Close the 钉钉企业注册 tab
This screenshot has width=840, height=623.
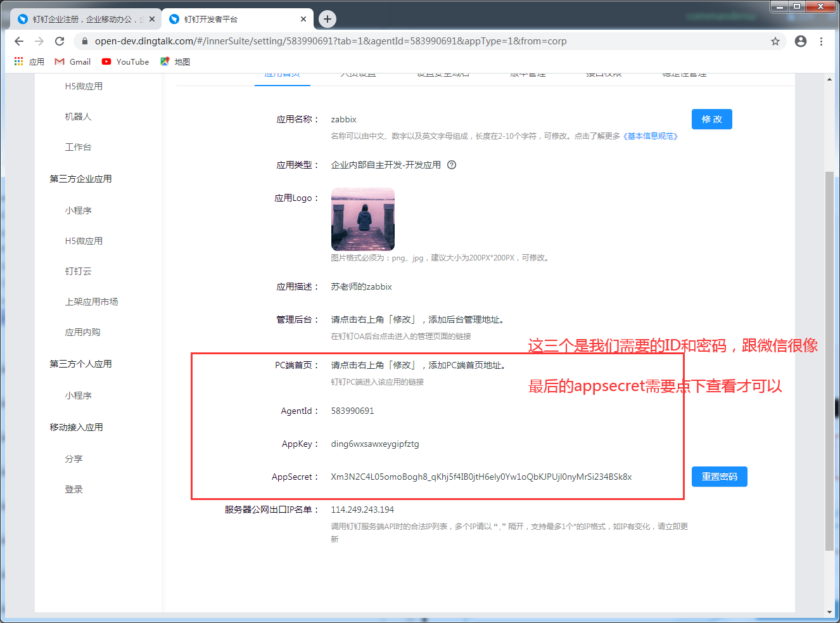pos(152,19)
